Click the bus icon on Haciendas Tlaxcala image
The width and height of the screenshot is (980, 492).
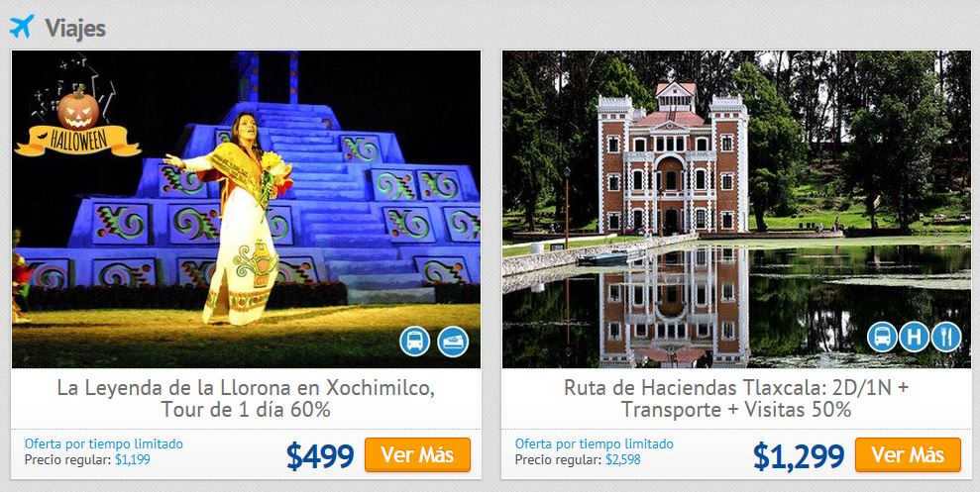pos(883,338)
